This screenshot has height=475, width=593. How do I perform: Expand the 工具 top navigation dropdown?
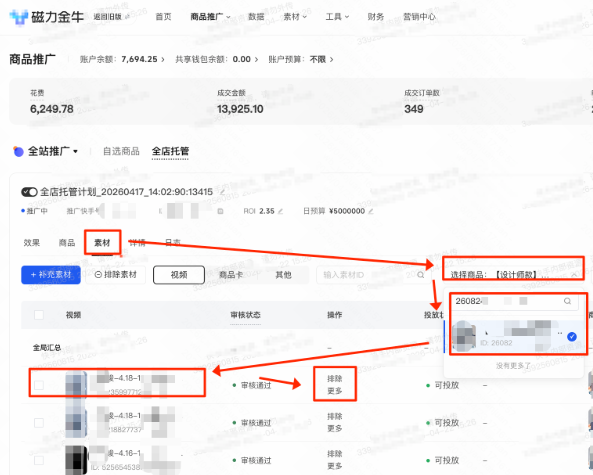point(337,17)
